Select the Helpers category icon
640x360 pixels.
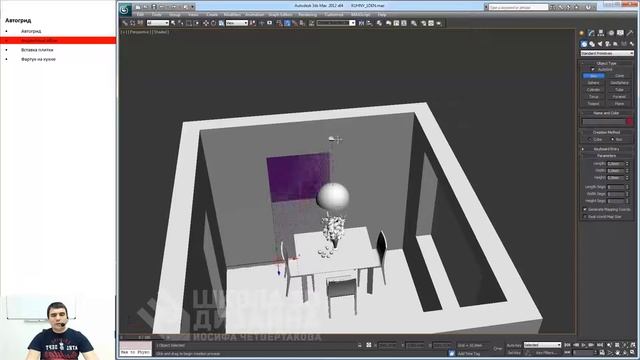[x=615, y=44]
